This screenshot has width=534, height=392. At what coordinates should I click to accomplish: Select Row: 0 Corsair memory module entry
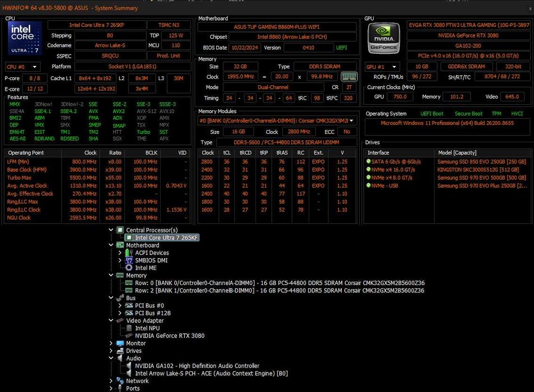[x=280, y=283]
